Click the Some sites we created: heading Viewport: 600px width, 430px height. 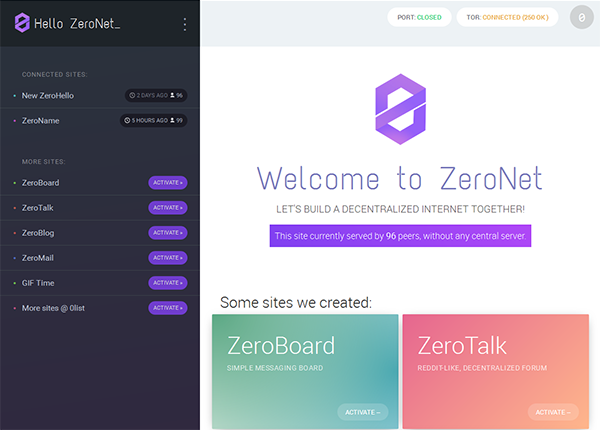tap(296, 303)
